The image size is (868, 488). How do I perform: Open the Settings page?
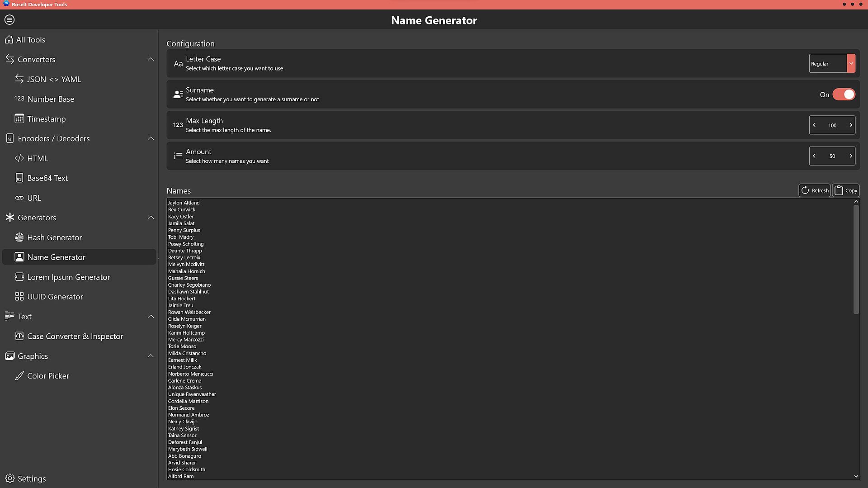[x=79, y=479]
